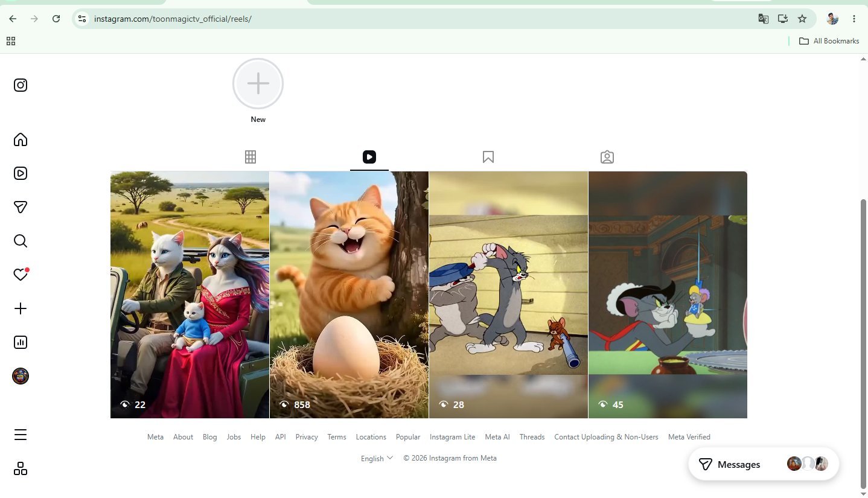The width and height of the screenshot is (868, 498).
Task: Click API footer link
Action: tap(280, 437)
